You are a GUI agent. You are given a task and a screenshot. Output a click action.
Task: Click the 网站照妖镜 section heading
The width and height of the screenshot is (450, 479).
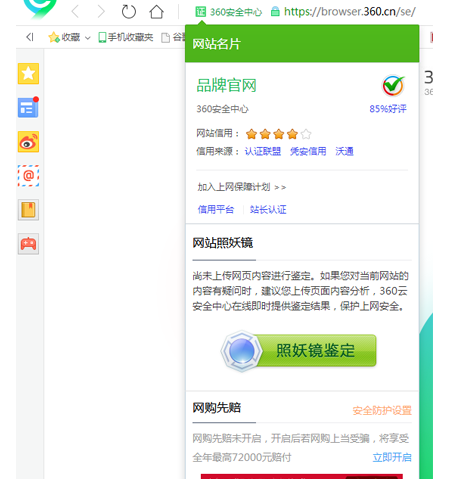tap(223, 243)
